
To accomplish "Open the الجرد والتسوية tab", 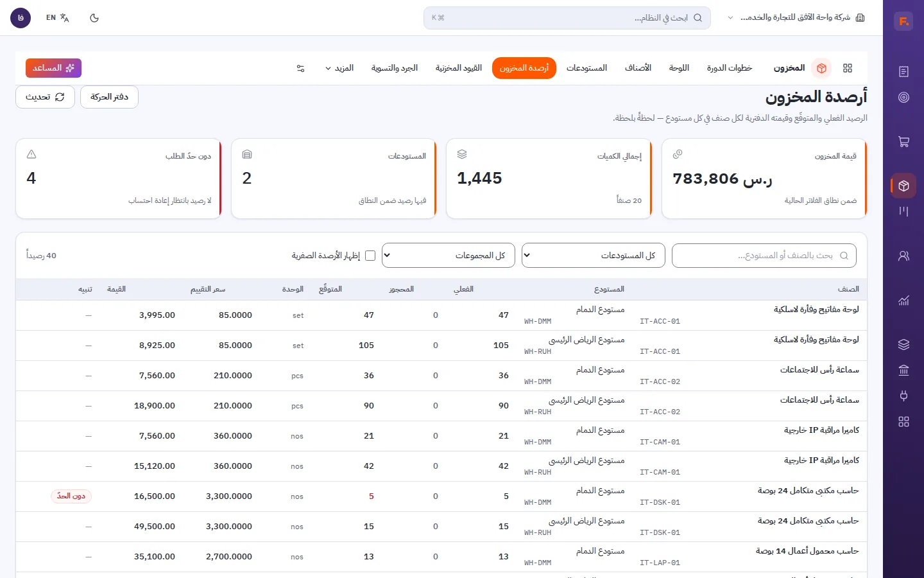I will (395, 68).
